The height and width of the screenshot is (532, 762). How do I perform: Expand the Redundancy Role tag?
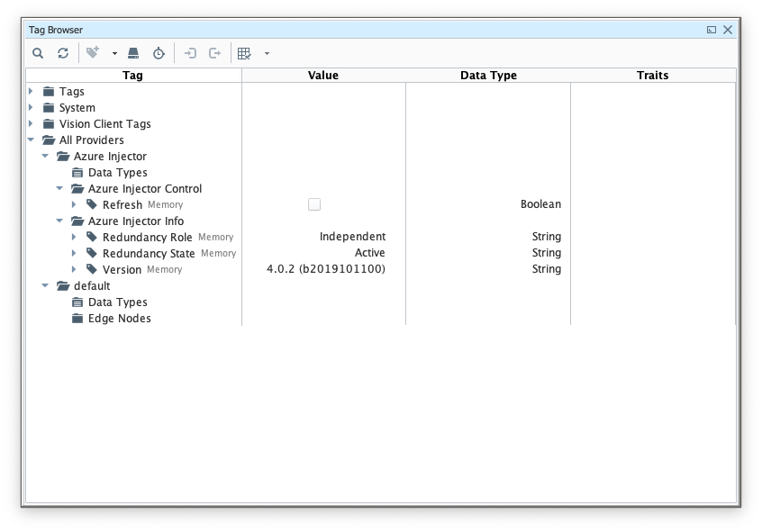coord(75,237)
